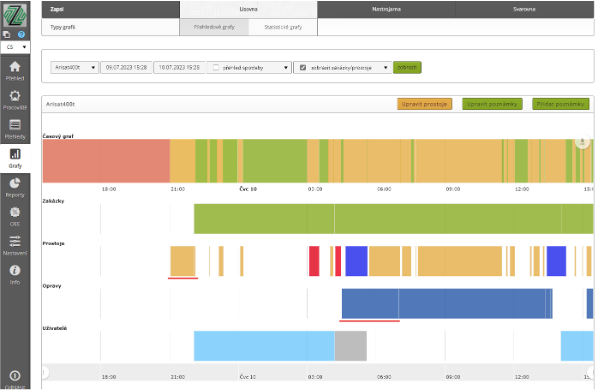Go to Přehled home icon in sidebar

15,66
